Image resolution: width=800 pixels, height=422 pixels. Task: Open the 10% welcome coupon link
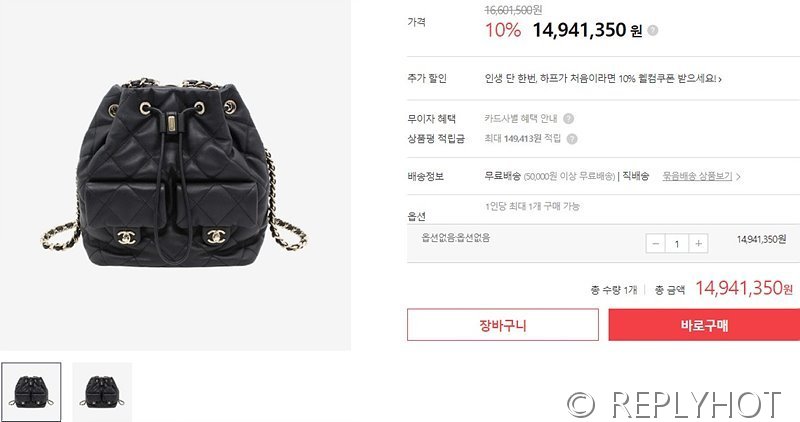(600, 79)
